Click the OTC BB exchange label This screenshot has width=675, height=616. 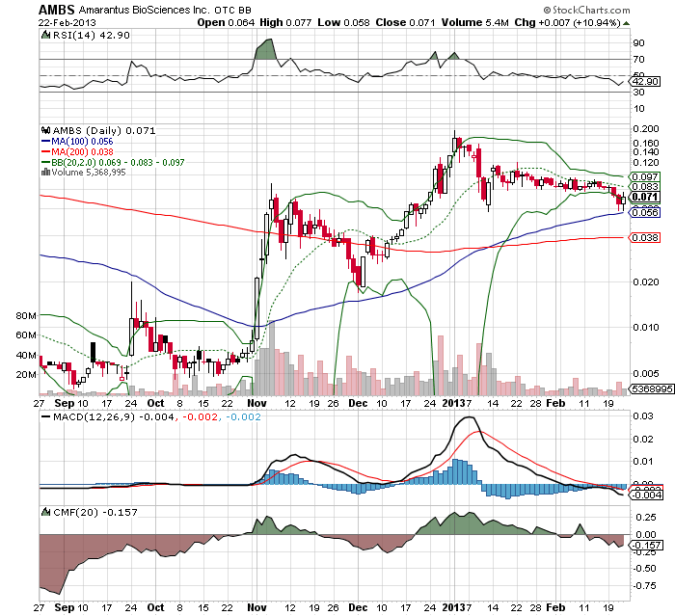click(x=233, y=10)
